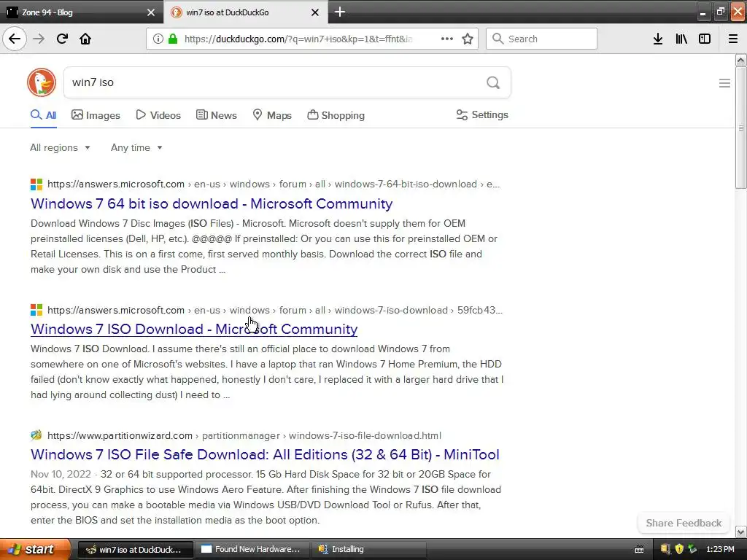Switch to the Zone 94 - Blog tab
This screenshot has width=747, height=560.
coord(82,12)
